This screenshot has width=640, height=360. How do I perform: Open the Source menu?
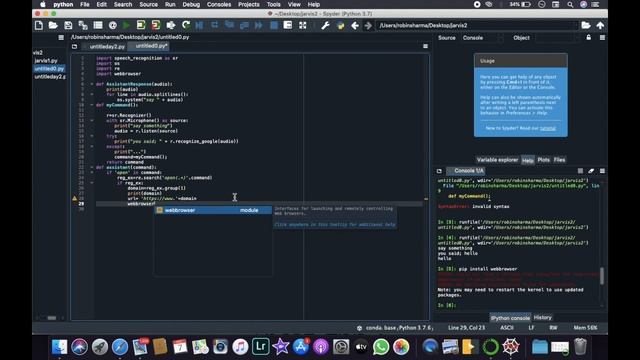pos(149,4)
